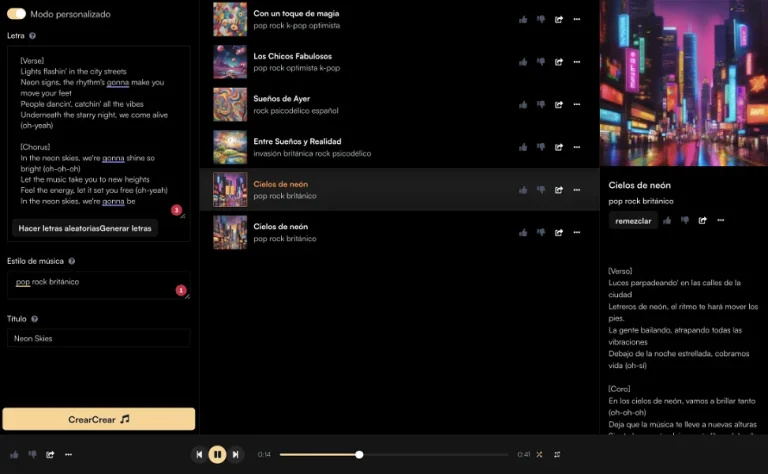
Task: Share the song Sueños de Ayer
Action: (559, 104)
